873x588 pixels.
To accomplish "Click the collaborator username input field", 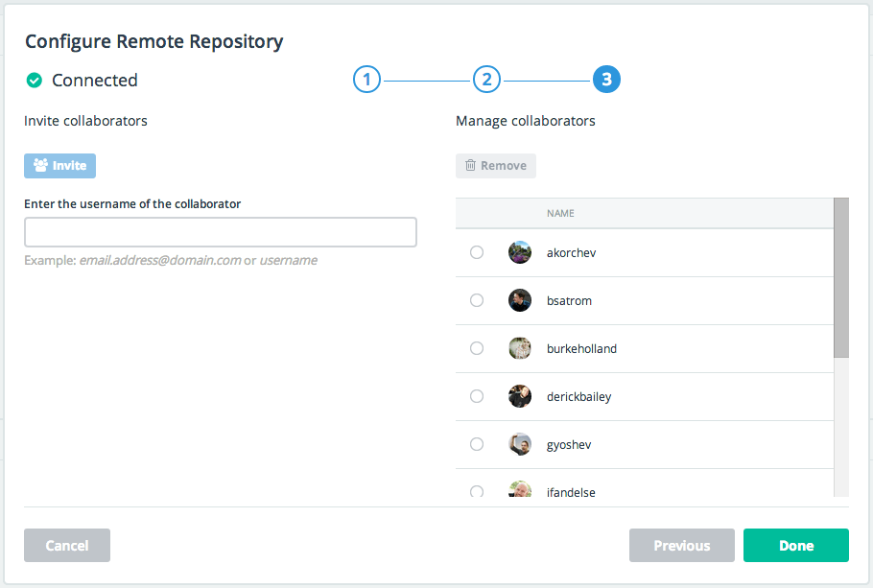I will pos(221,232).
